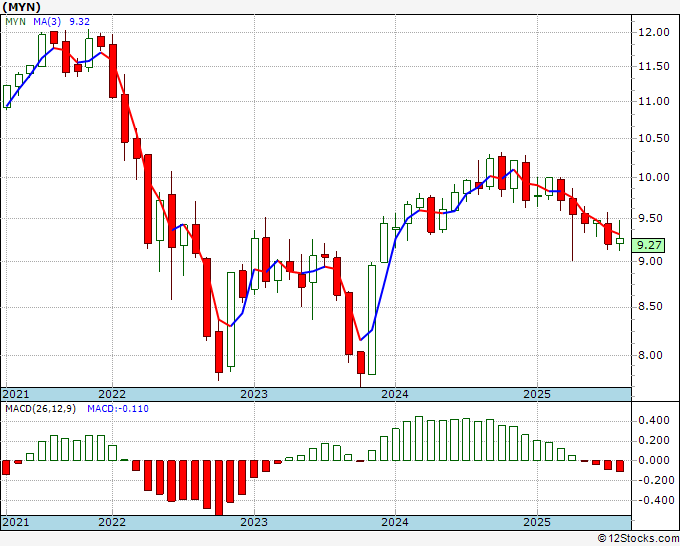Click 2023 on the price chart timeline
680x546 pixels.
tap(254, 394)
